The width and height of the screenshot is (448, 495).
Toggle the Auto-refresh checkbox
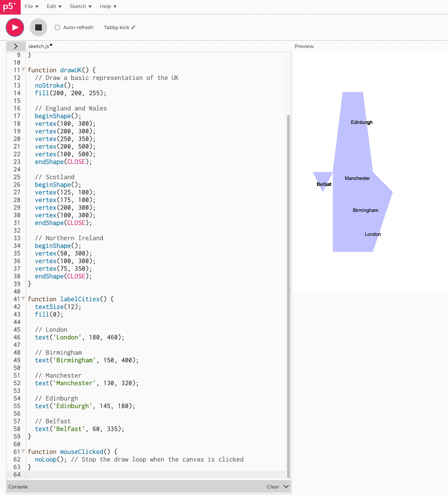click(x=57, y=27)
